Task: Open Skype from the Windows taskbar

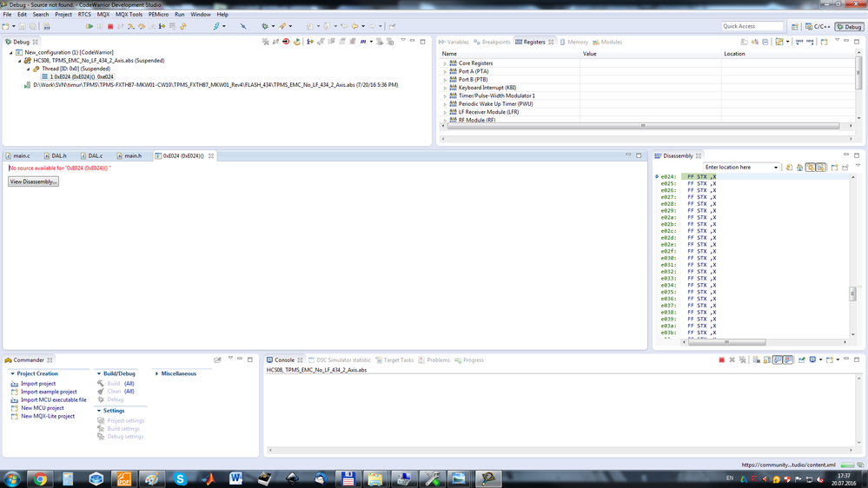Action: [x=180, y=478]
